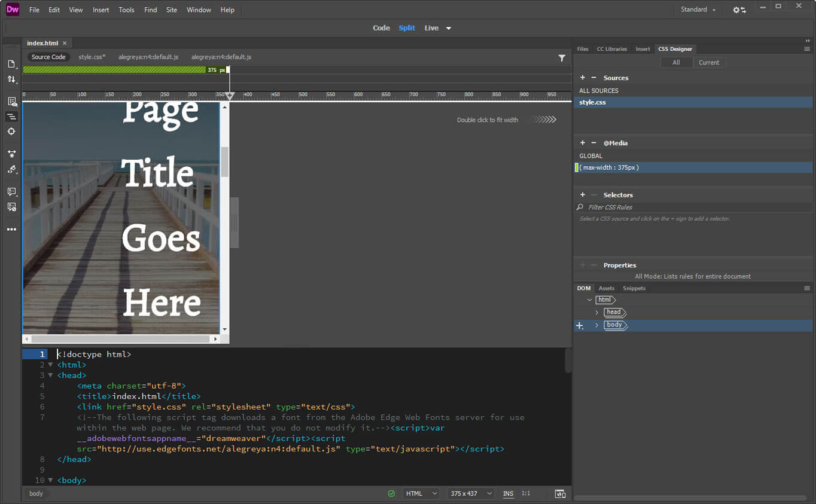Toggle INS mode in the status bar
The width and height of the screenshot is (816, 504).
coord(508,493)
